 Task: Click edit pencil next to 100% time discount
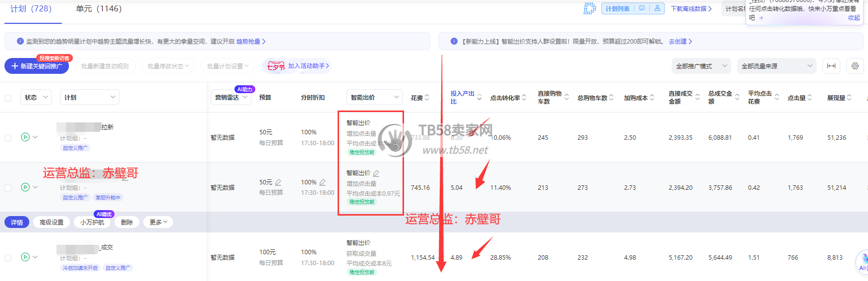pyautogui.click(x=323, y=182)
